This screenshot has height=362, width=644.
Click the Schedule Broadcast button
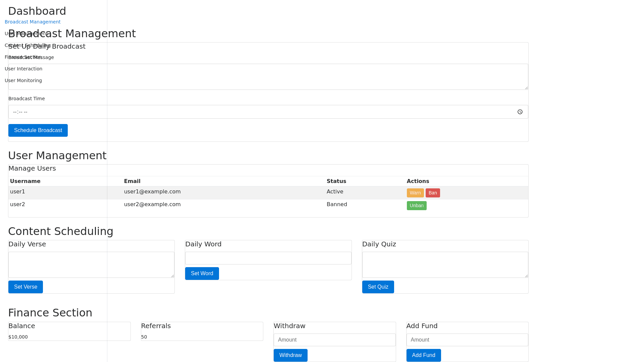[38, 130]
